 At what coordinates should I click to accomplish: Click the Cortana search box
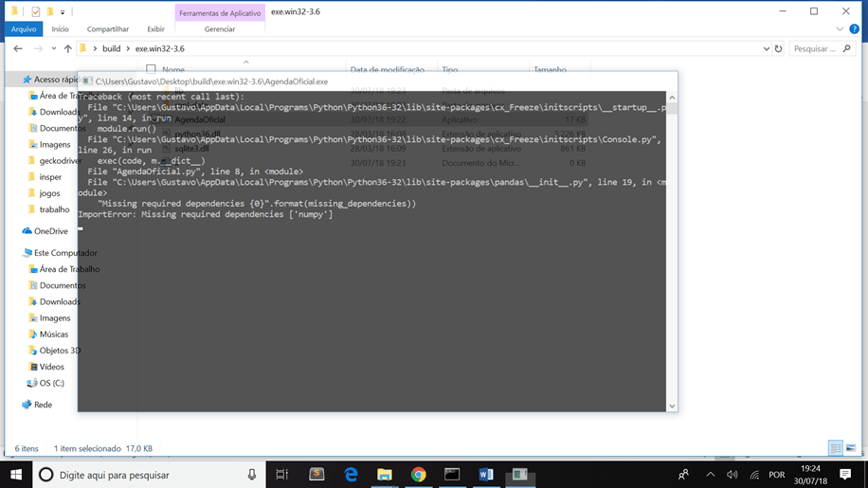(x=150, y=475)
